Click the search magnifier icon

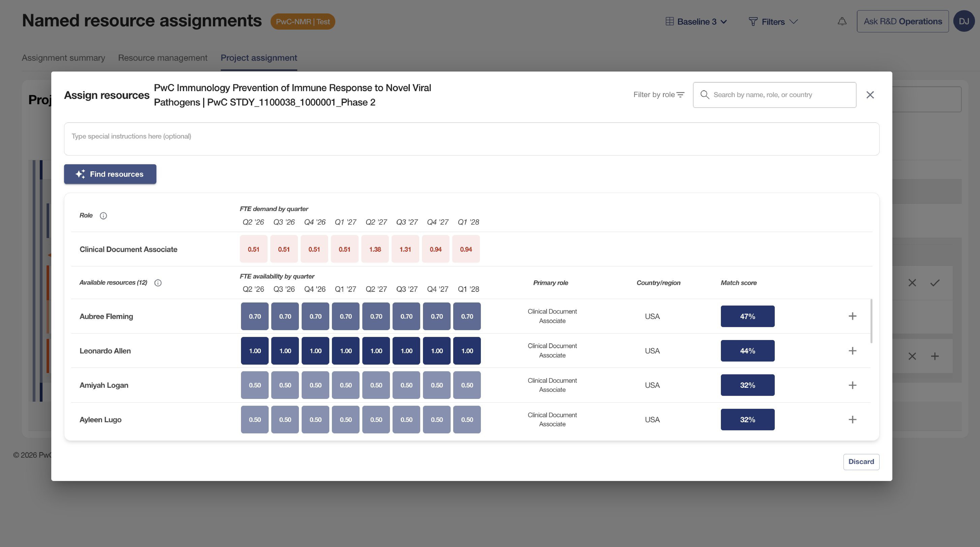pos(705,95)
